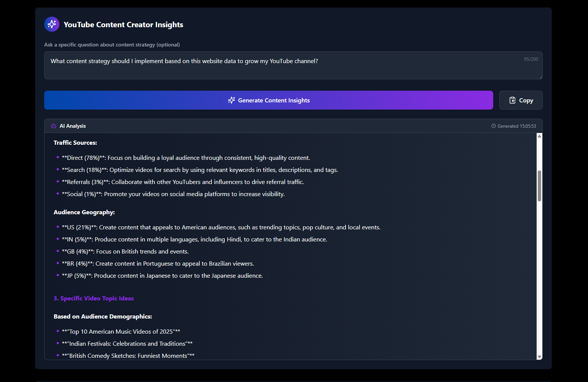The width and height of the screenshot is (588, 382).
Task: Generate Content Insights
Action: 269,100
